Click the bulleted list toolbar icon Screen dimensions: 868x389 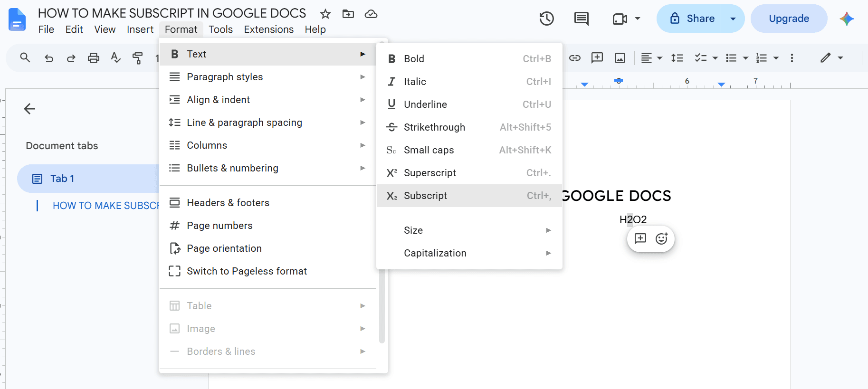(x=731, y=58)
